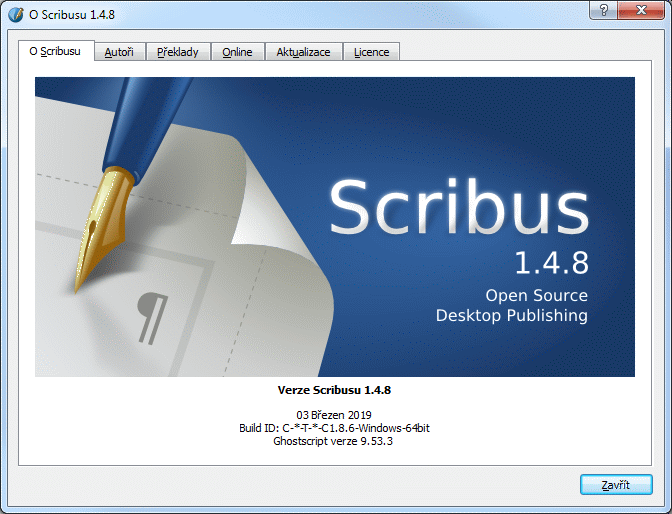Click the Scribus icon in the title bar
The image size is (672, 514).
pos(16,13)
